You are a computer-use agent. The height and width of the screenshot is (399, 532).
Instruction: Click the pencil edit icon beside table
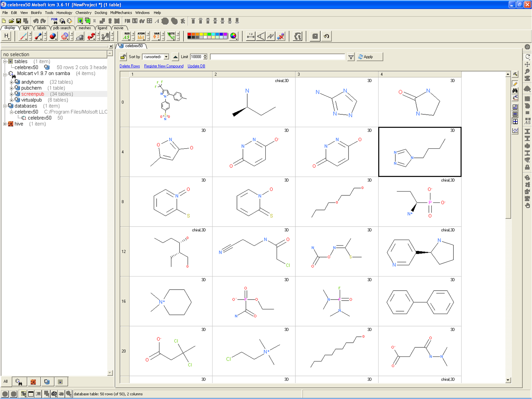(x=515, y=84)
